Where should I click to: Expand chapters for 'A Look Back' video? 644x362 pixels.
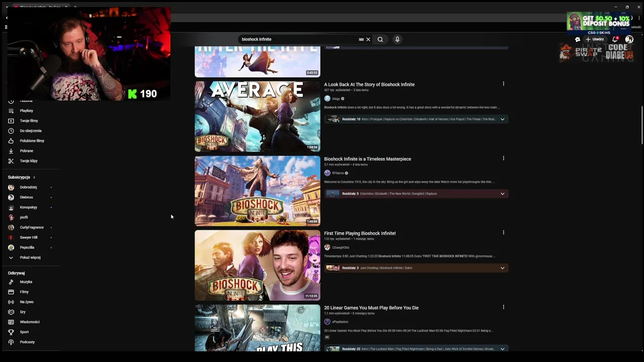(502, 119)
